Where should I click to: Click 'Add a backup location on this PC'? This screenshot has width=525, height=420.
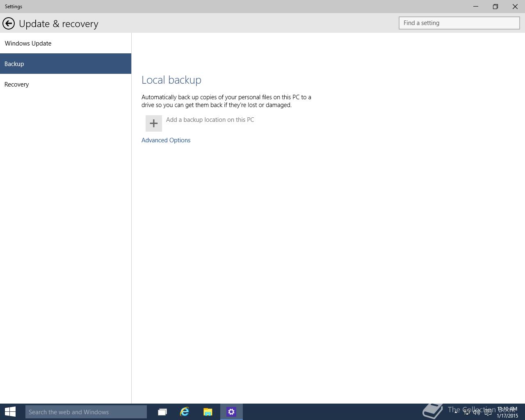tap(210, 120)
